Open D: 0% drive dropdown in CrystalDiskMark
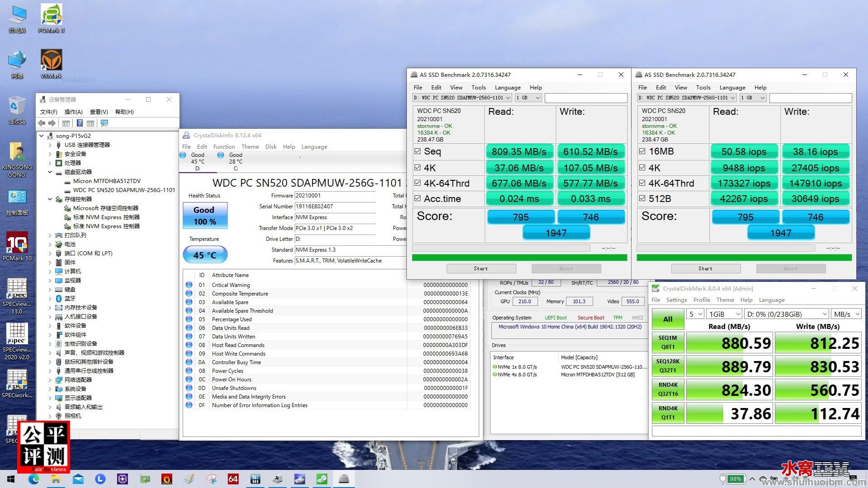Viewport: 868px width, 488px height. [787, 314]
